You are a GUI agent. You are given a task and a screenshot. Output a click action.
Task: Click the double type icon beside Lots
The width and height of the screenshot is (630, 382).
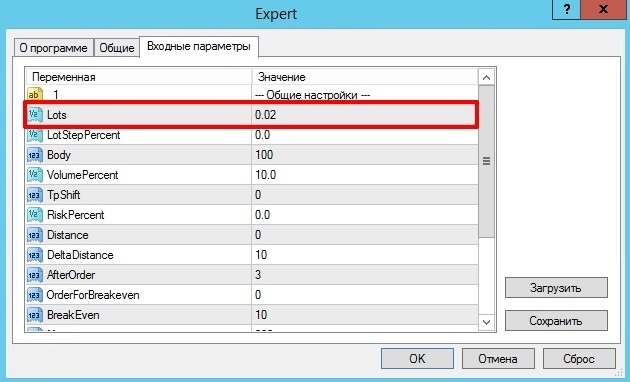click(35, 115)
